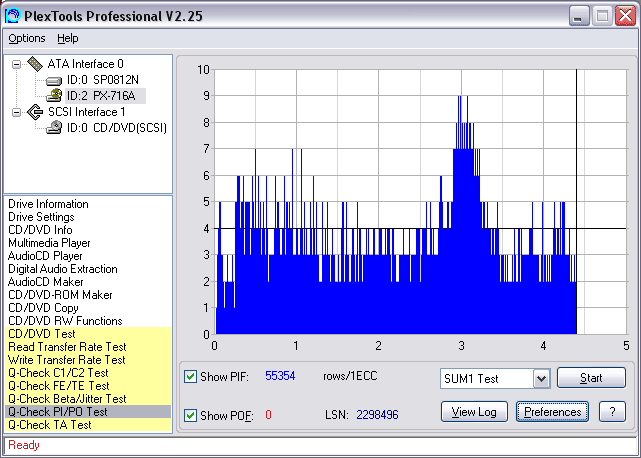Collapse the SCSI Interface 1 tree node
641x458 pixels.
(x=16, y=112)
